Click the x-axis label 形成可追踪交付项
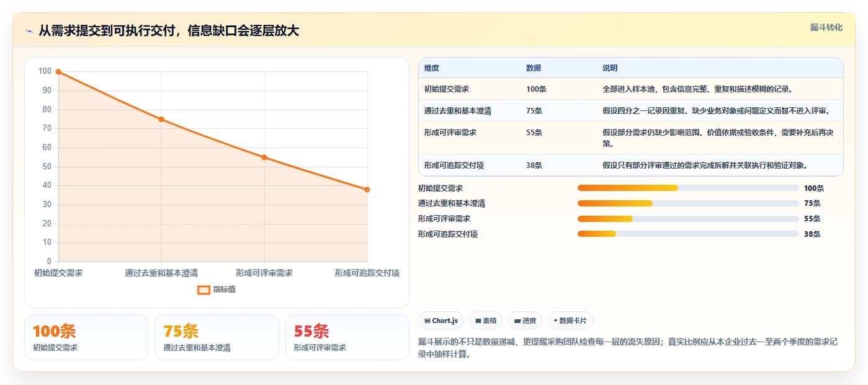This screenshot has width=868, height=385. 367,273
